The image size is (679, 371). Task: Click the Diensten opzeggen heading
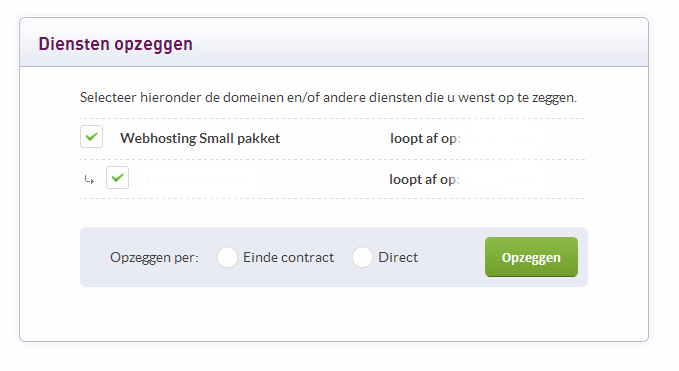(x=116, y=44)
